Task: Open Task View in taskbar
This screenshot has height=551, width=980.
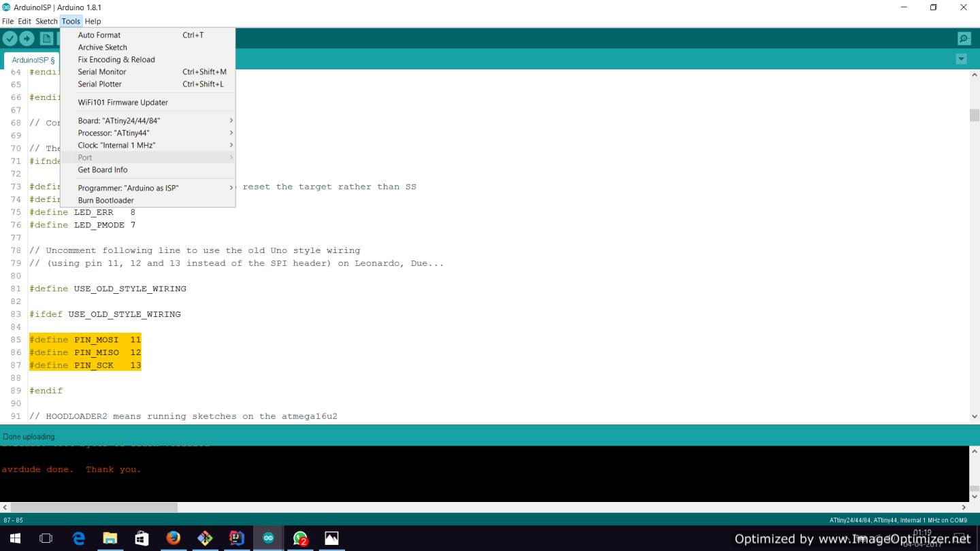Action: click(46, 538)
